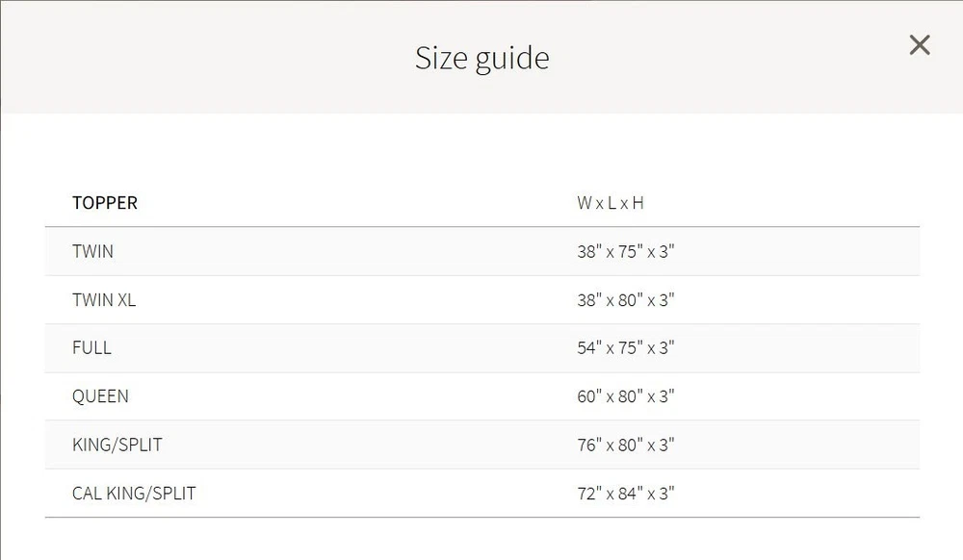Image resolution: width=963 pixels, height=560 pixels.
Task: Click the 60" x 80" x 3" dimensions
Action: (626, 396)
